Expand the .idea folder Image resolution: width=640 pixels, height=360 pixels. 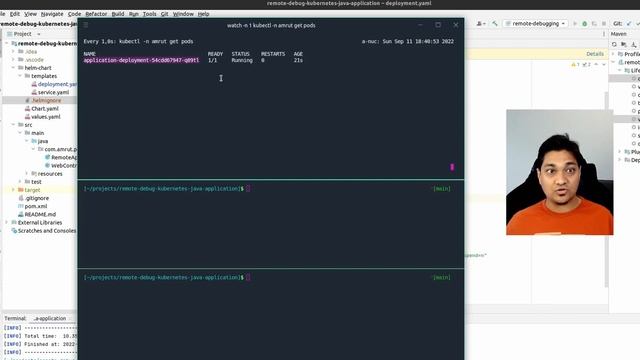click(x=13, y=51)
